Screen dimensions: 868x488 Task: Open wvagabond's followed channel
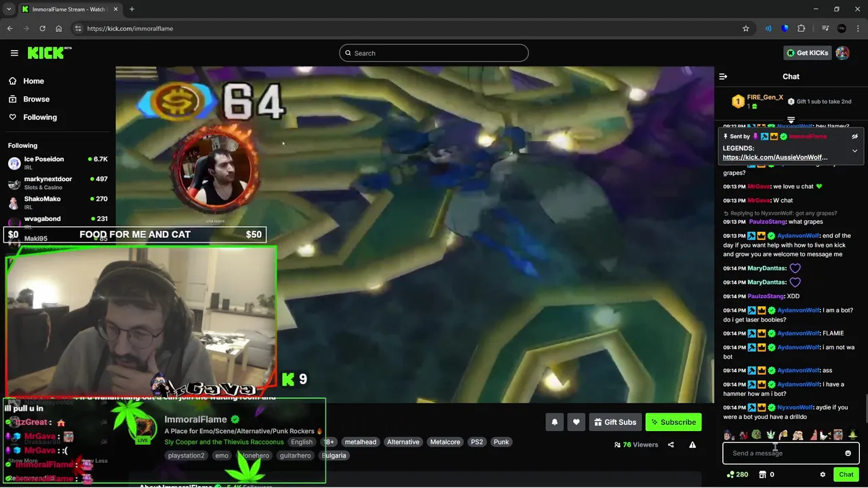tap(58, 220)
